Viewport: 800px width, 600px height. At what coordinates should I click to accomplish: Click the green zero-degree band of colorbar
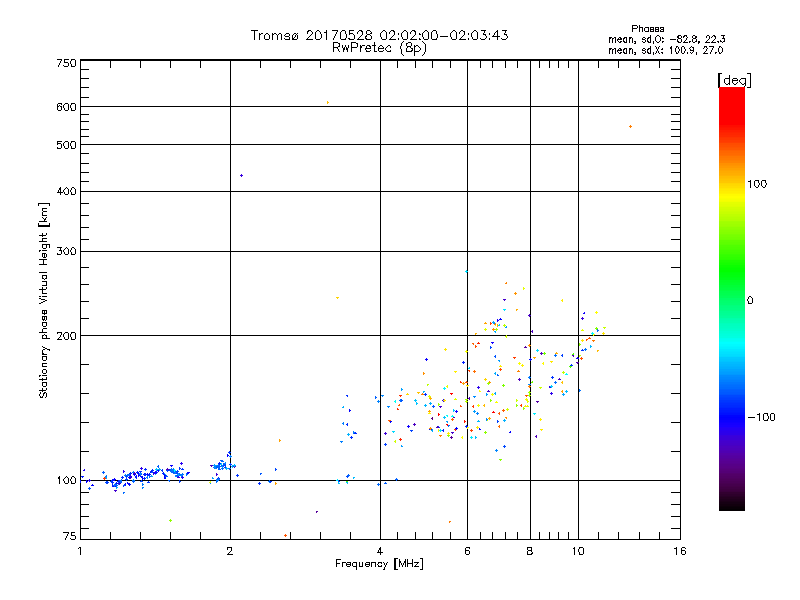coord(732,300)
